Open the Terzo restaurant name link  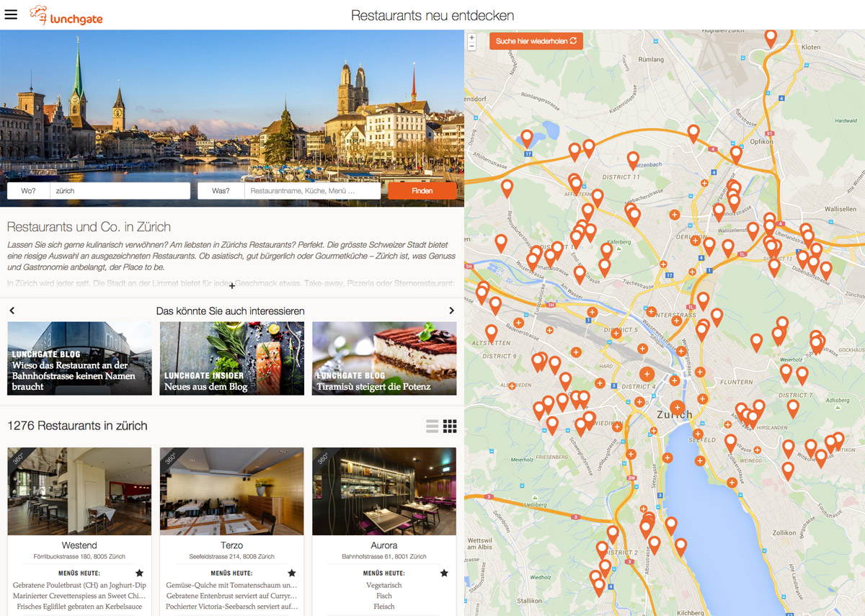232,545
